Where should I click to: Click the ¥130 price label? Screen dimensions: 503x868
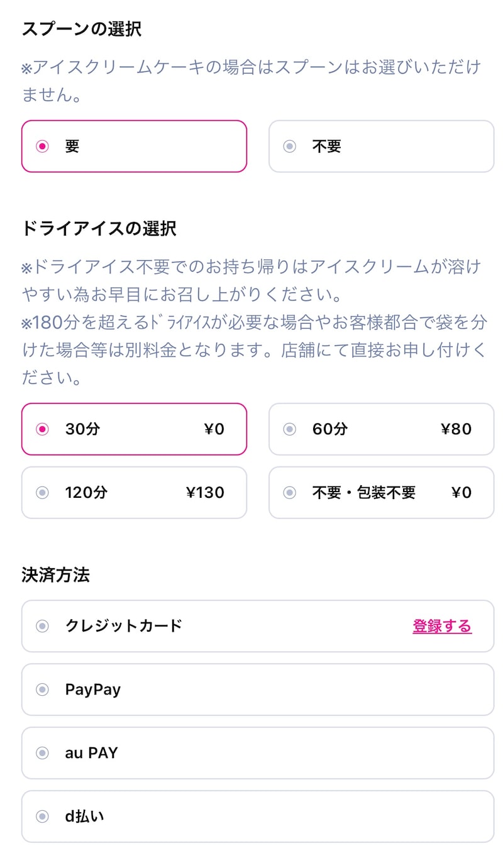point(205,493)
